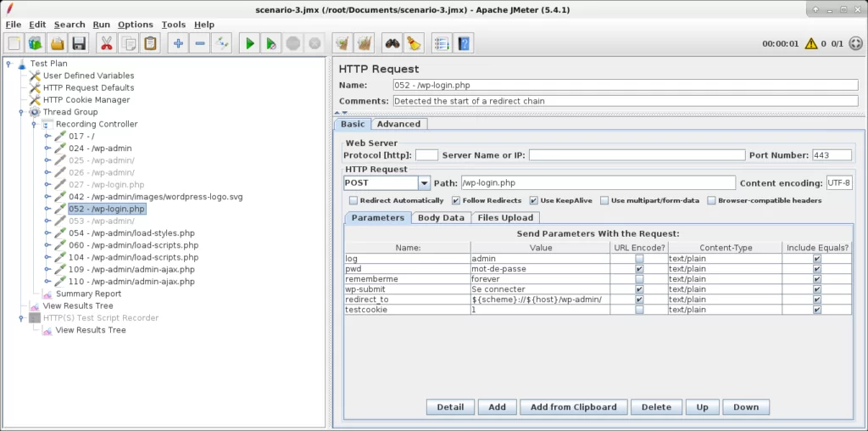This screenshot has height=431, width=868.
Task: Click the New test plan toolbar icon
Action: tap(14, 43)
